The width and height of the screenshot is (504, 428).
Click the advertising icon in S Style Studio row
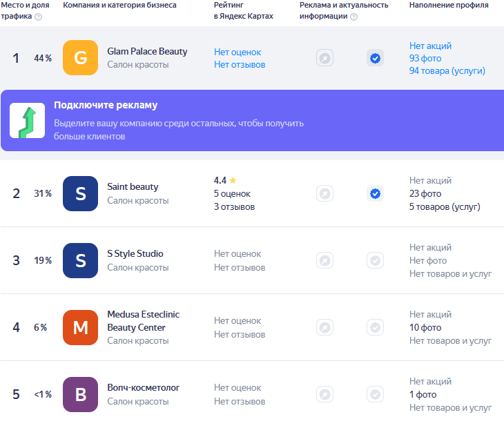(324, 260)
